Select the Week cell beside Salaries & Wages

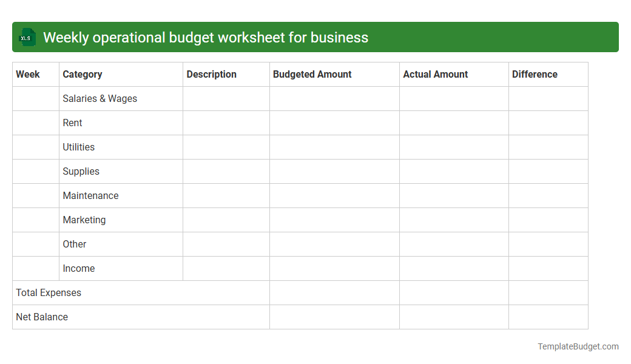(x=35, y=98)
